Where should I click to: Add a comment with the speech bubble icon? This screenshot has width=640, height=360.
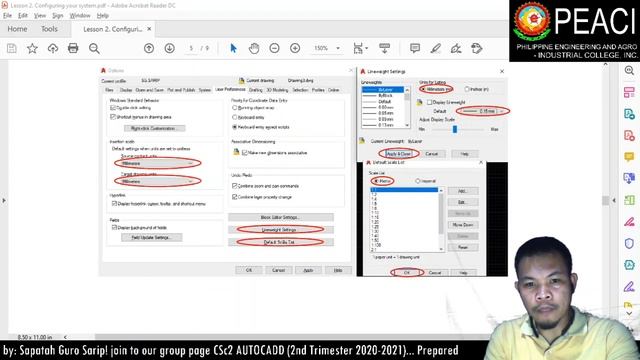pos(415,48)
